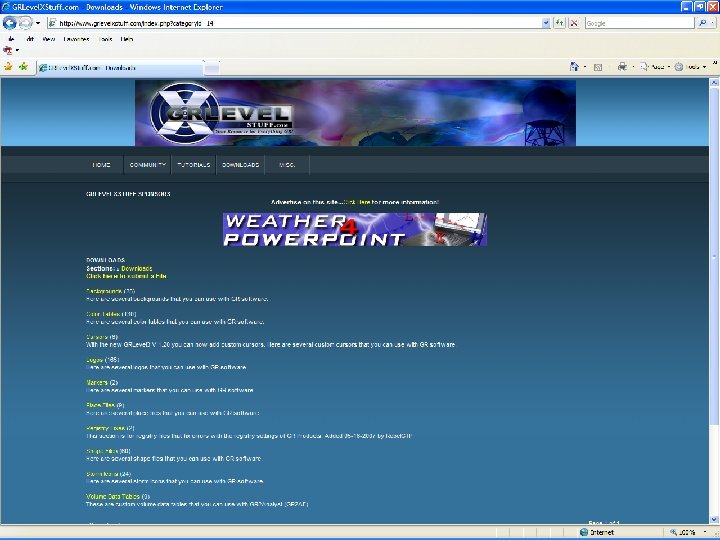Click the browser Forward arrow button
Image resolution: width=720 pixels, height=540 pixels.
pyautogui.click(x=25, y=22)
